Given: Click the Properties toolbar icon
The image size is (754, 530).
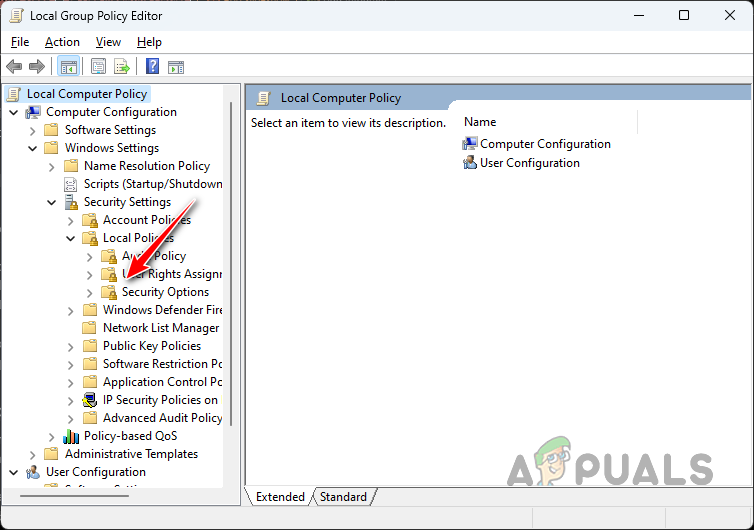Looking at the screenshot, I should coord(99,66).
